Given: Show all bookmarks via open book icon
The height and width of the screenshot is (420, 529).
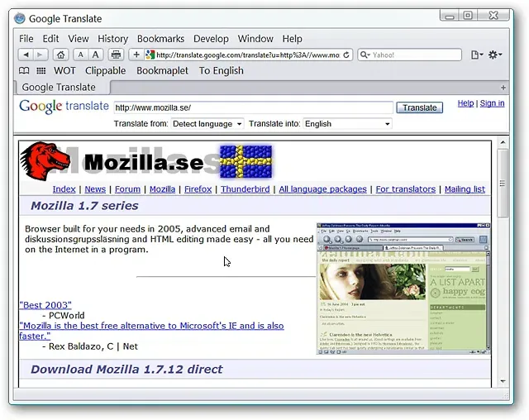Looking at the screenshot, I should pos(25,71).
